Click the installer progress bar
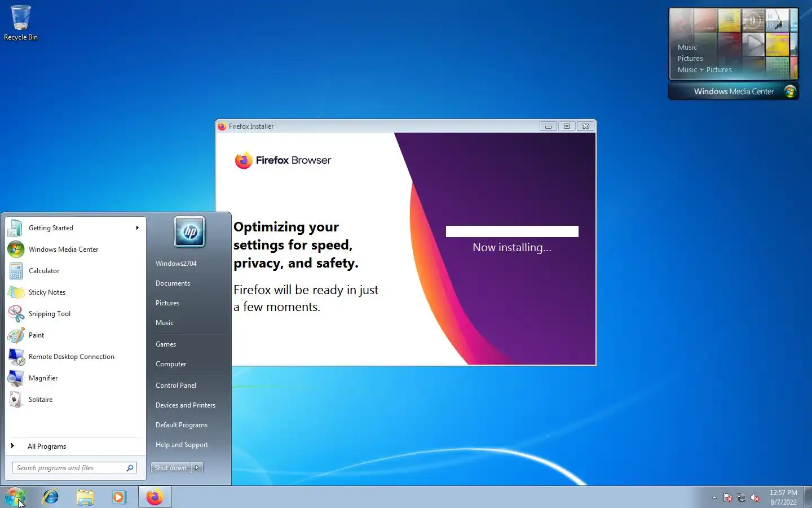Viewport: 812px width, 508px height. click(512, 231)
